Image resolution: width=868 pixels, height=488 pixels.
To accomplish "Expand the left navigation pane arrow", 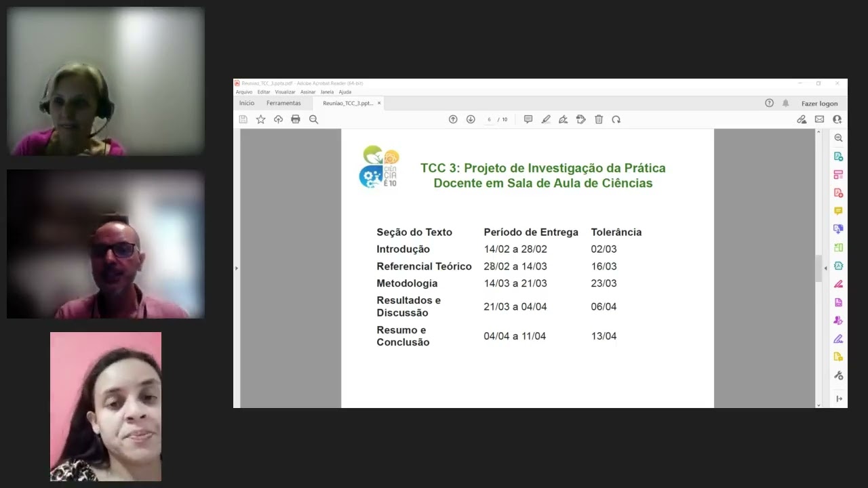I will tap(236, 268).
